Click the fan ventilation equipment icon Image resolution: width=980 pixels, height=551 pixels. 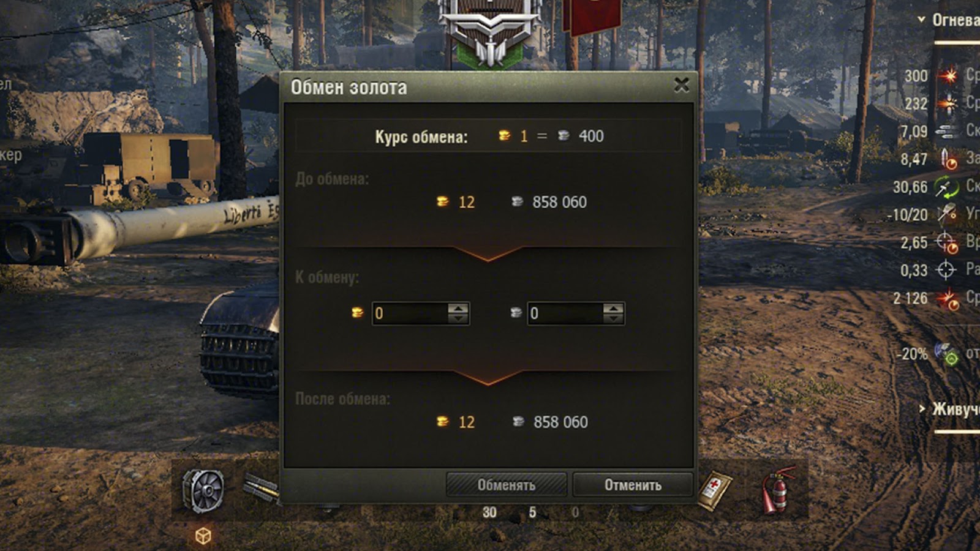coord(203,490)
